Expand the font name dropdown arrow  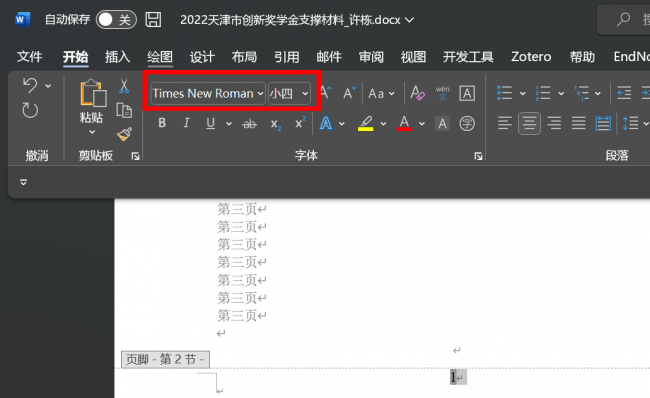pyautogui.click(x=260, y=94)
